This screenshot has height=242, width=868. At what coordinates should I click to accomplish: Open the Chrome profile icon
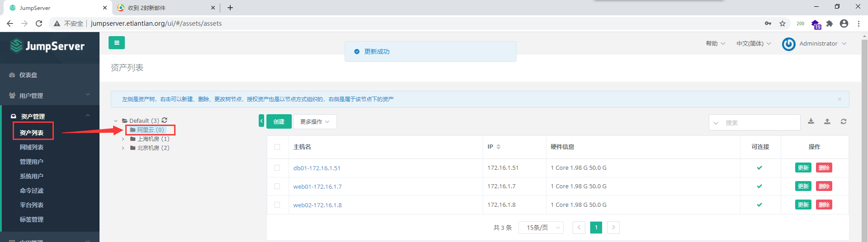click(844, 23)
